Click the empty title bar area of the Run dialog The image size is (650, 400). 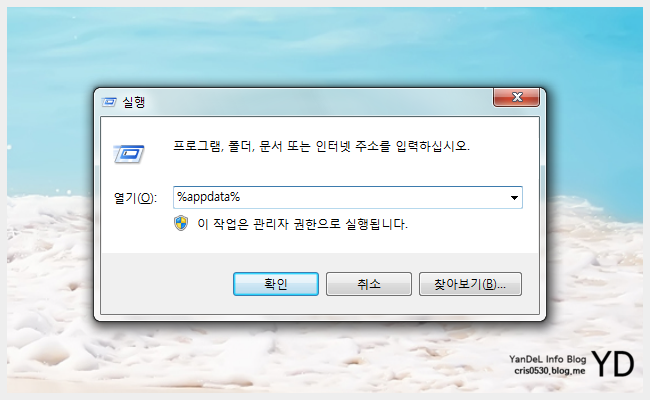[315, 102]
